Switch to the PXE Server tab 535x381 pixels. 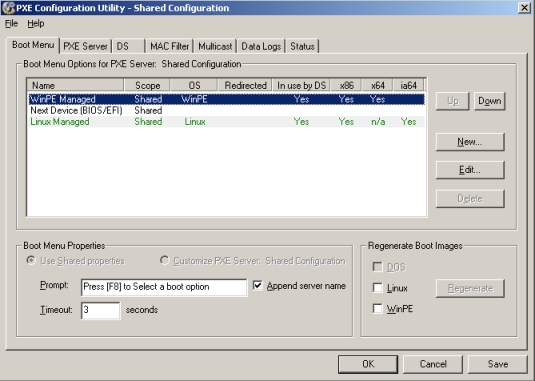pos(85,46)
